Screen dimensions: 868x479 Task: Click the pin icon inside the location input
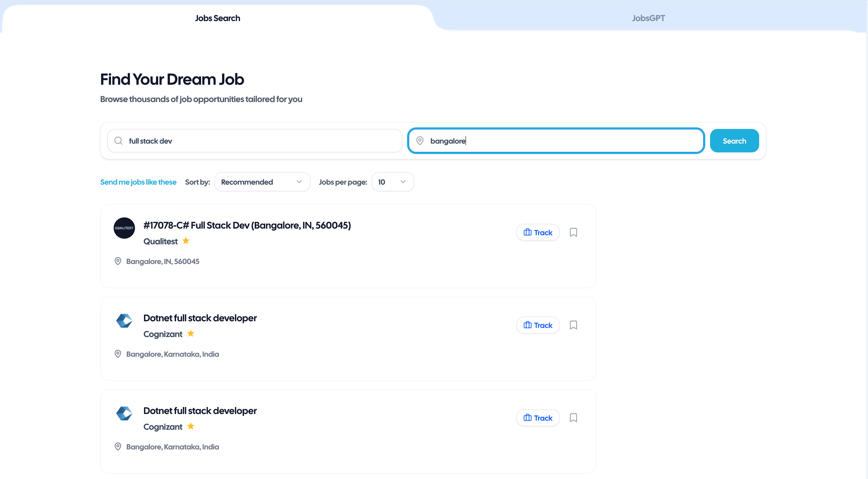[420, 141]
